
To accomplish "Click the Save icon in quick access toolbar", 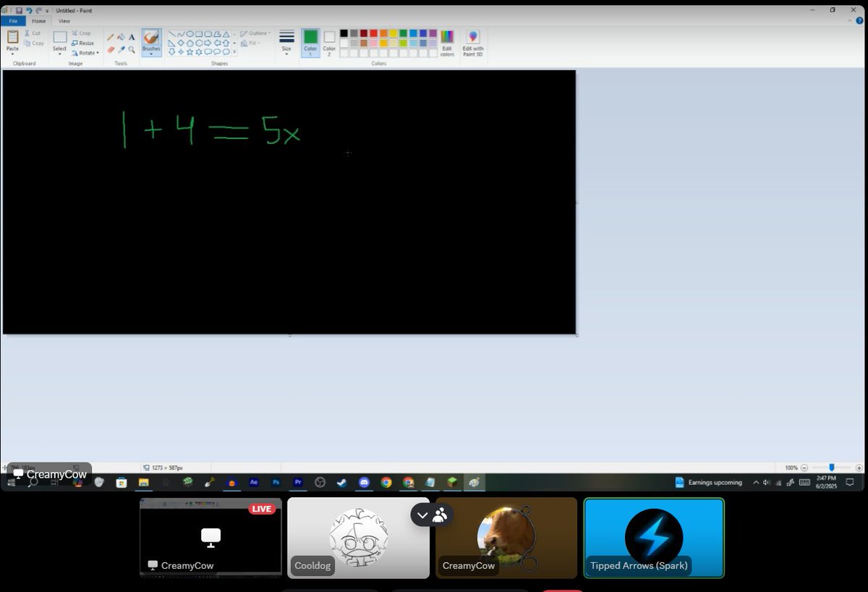I will tap(18, 11).
